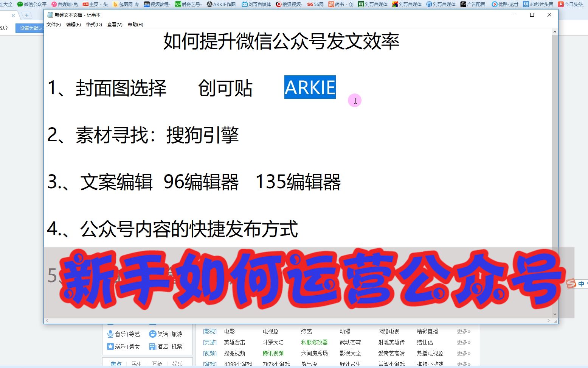Open the 机票 link on webpage
The height and width of the screenshot is (368, 588).
[x=177, y=346]
